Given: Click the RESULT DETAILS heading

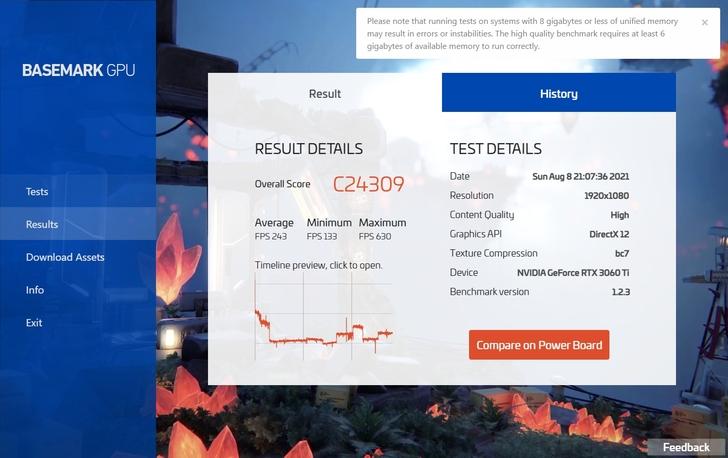Looking at the screenshot, I should tap(309, 149).
